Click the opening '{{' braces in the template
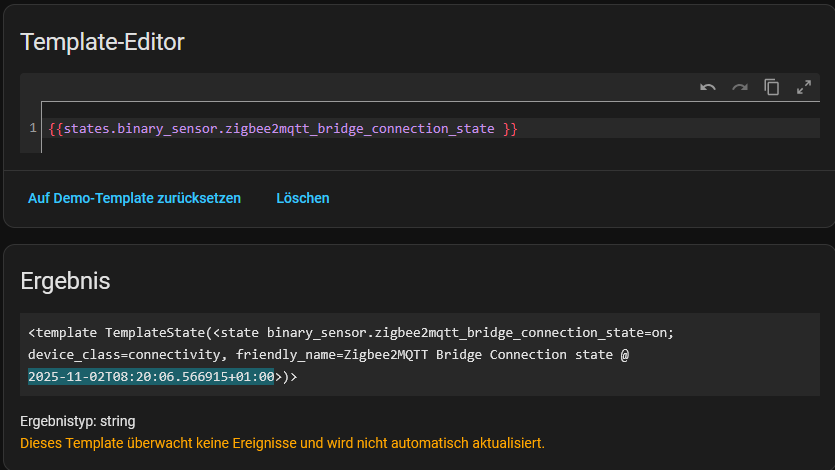Screen dimensions: 835x470 tap(55, 129)
